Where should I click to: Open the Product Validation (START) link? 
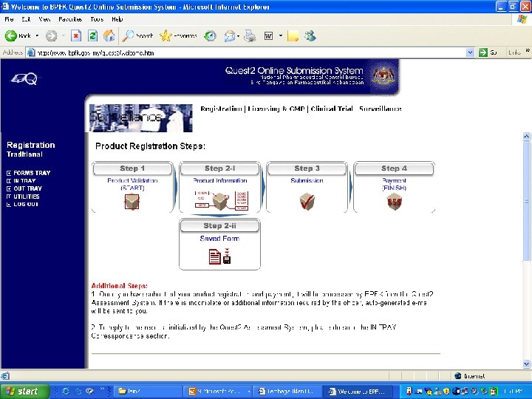point(132,184)
